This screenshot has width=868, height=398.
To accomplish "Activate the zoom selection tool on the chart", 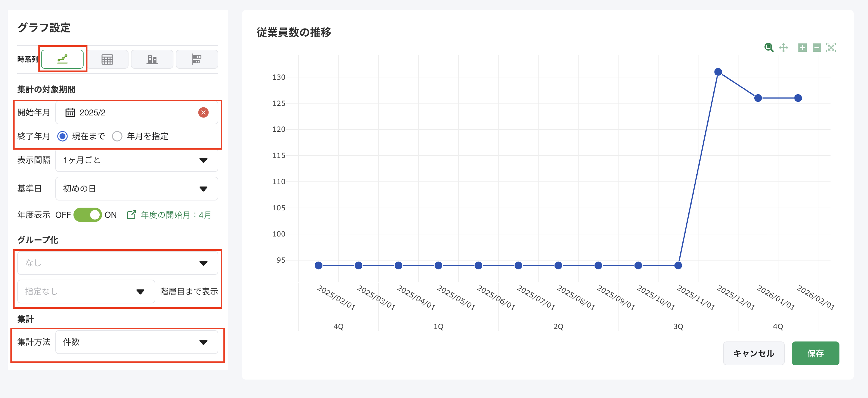I will click(769, 48).
